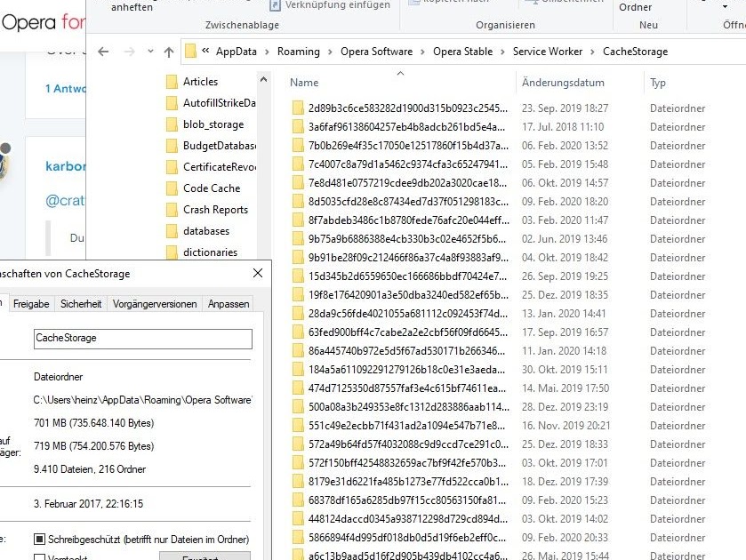
Task: Sort list by Name column
Action: [304, 83]
